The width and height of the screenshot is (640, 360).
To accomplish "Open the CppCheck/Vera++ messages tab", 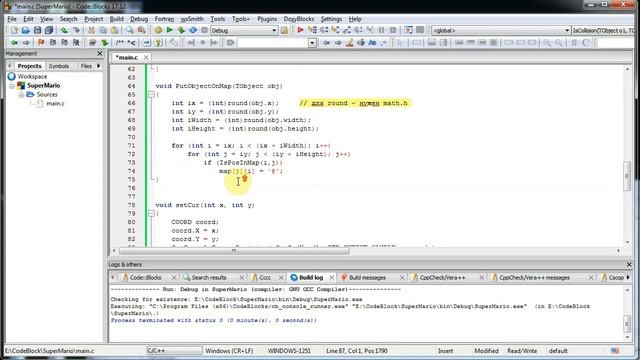I will pyautogui.click(x=534, y=278).
